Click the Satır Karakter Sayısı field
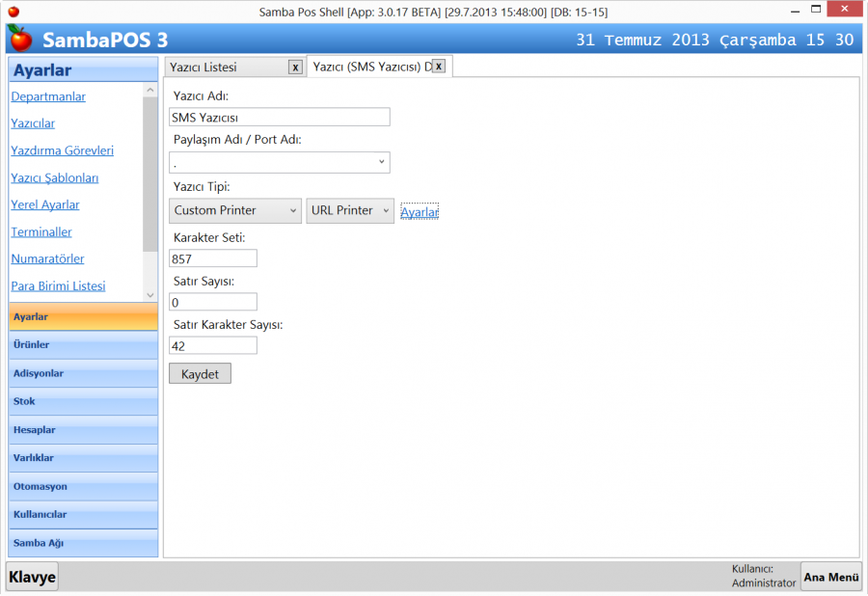Screen dimensions: 868x596 pyautogui.click(x=212, y=345)
